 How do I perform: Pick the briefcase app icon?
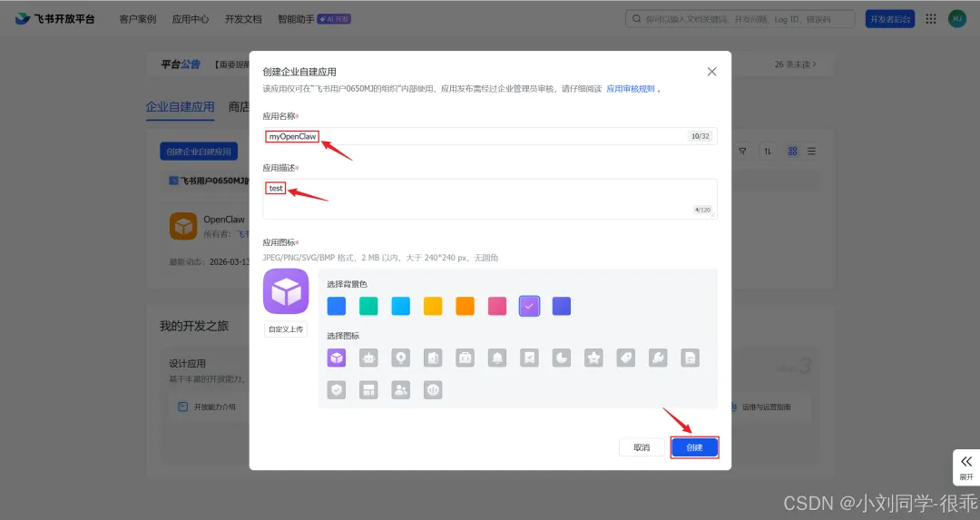pos(465,358)
